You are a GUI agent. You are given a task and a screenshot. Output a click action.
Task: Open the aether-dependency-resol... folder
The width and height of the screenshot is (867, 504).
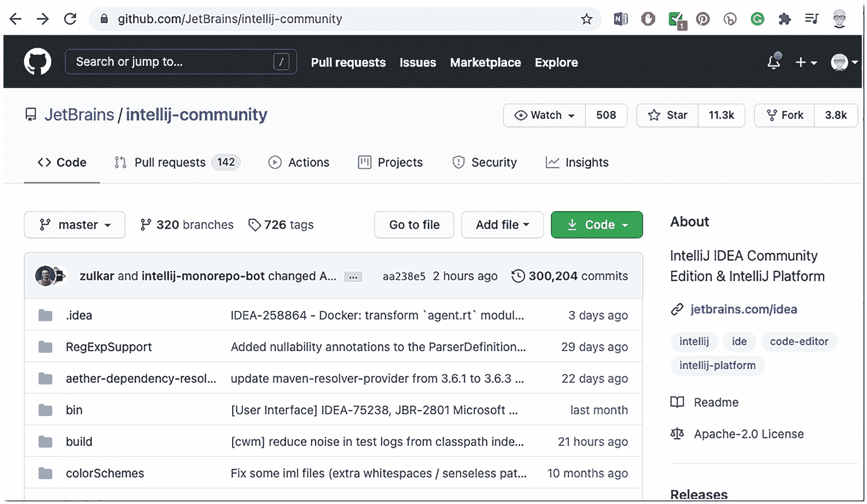(141, 378)
